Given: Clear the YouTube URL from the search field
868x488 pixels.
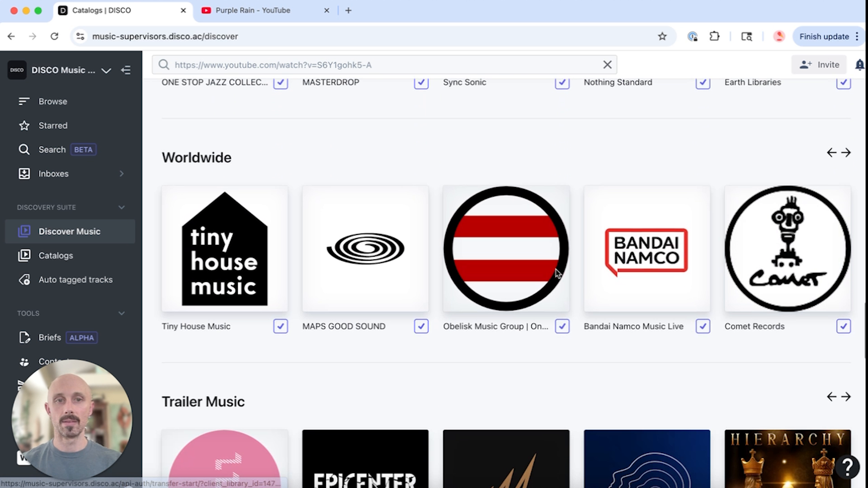Looking at the screenshot, I should 607,65.
